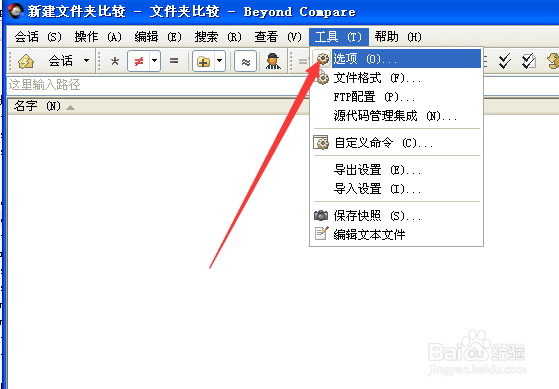This screenshot has width=559, height=389.
Task: Close the 工具 (T) menu
Action: (x=339, y=37)
